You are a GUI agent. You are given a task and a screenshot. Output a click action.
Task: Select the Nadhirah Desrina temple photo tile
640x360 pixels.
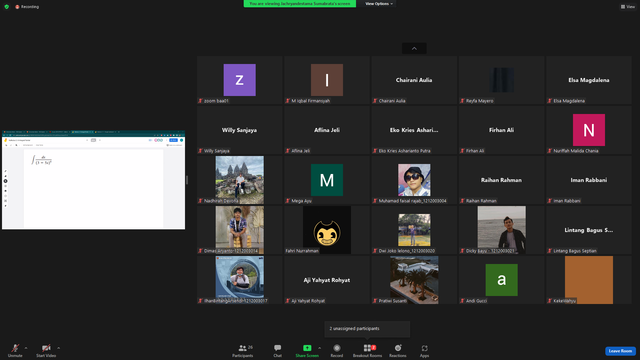tap(240, 180)
